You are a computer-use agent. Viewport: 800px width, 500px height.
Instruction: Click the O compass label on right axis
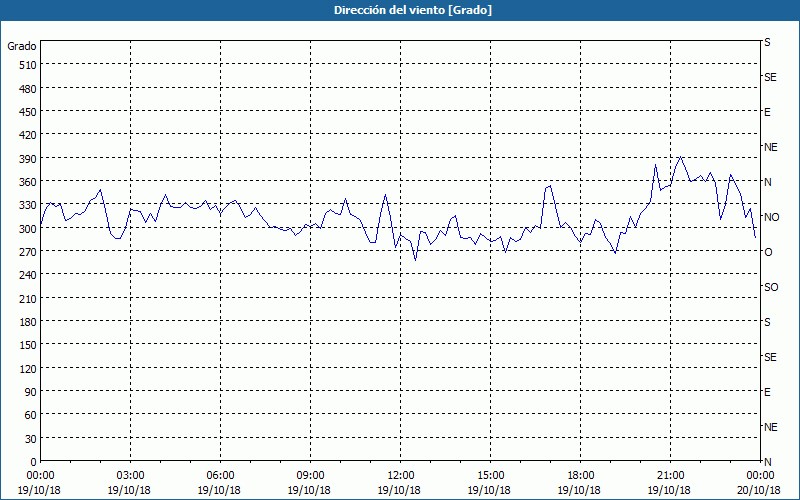[768, 252]
